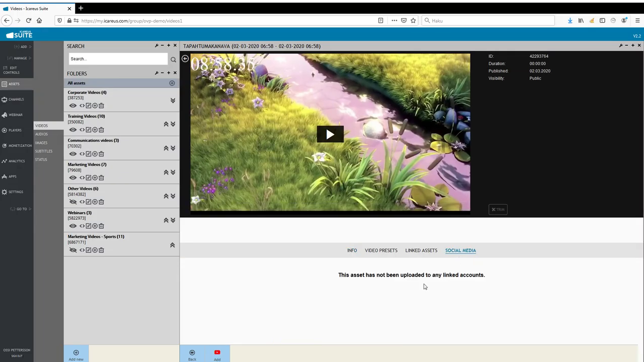The image size is (644, 362).
Task: Select the Social Media tab
Action: (460, 250)
